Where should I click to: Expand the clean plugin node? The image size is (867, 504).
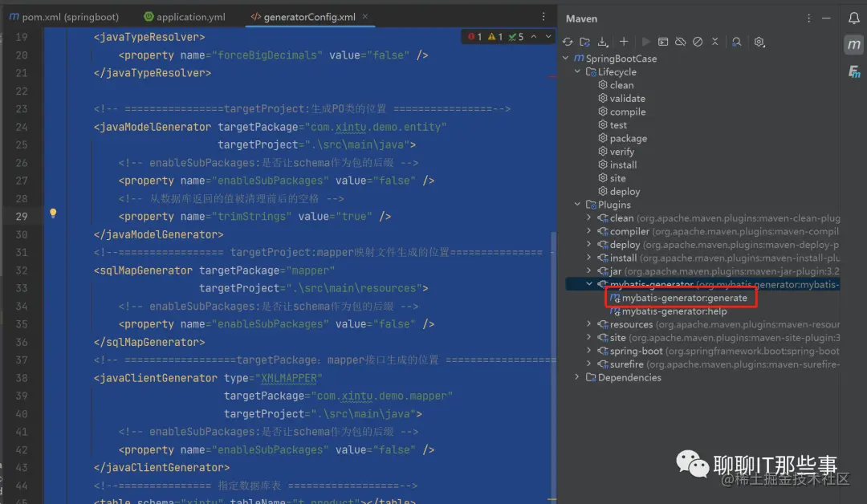589,217
